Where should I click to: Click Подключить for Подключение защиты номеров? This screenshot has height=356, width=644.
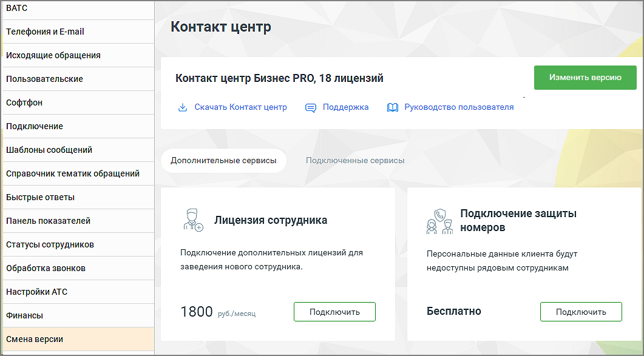click(x=581, y=312)
